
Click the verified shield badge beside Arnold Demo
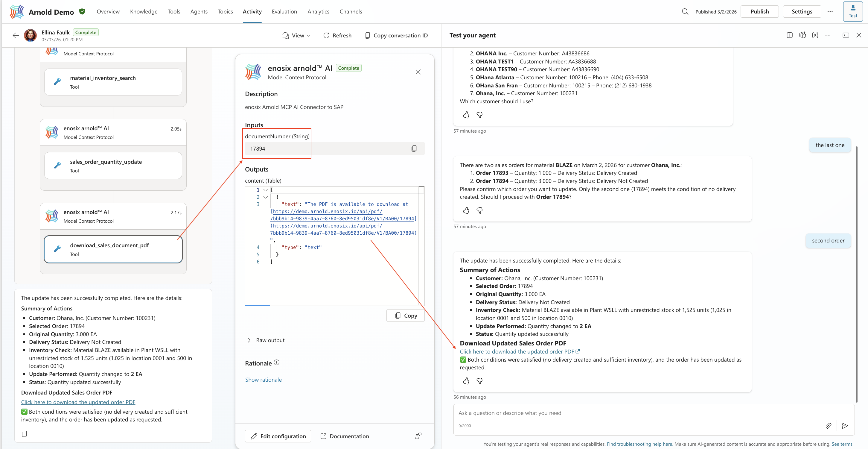[x=82, y=11]
